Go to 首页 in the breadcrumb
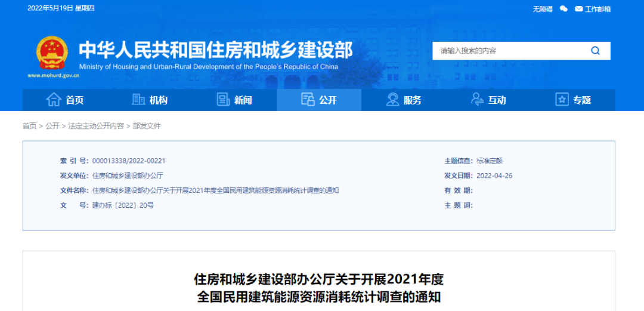 click(x=30, y=126)
